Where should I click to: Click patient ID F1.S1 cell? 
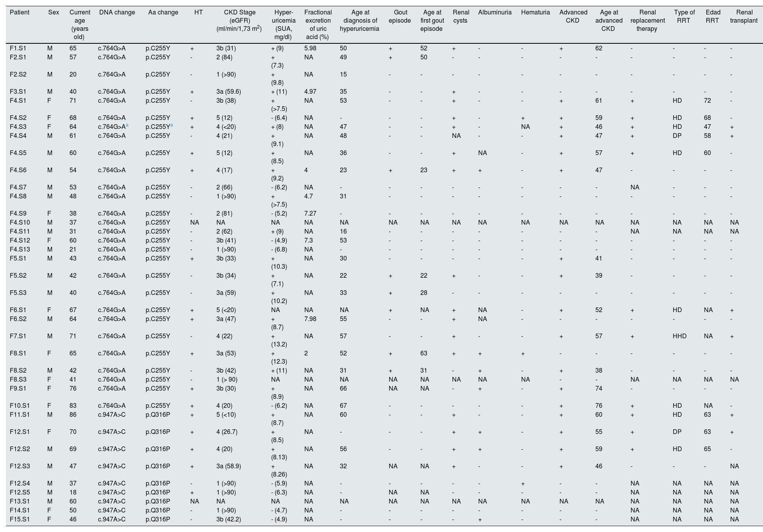pos(18,48)
